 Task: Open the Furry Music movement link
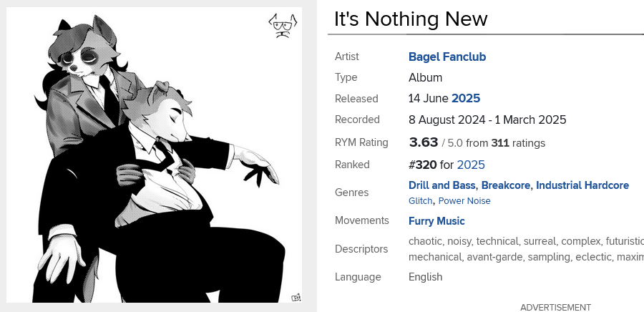[x=436, y=221]
